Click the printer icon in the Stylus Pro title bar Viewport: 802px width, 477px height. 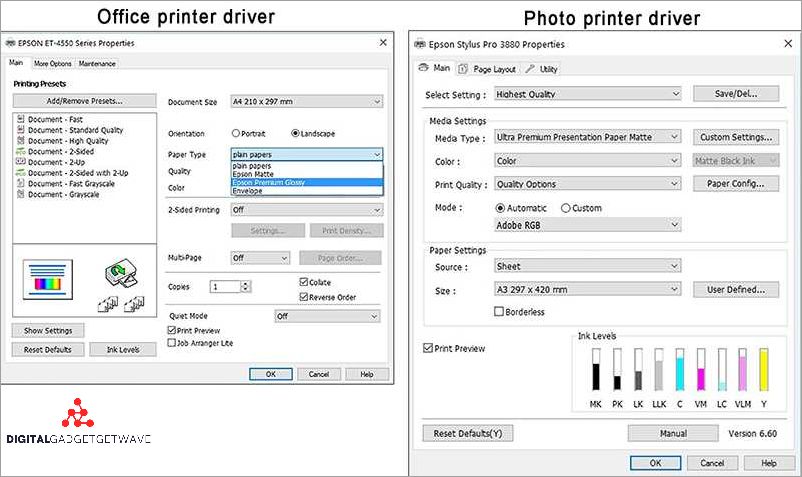[420, 44]
